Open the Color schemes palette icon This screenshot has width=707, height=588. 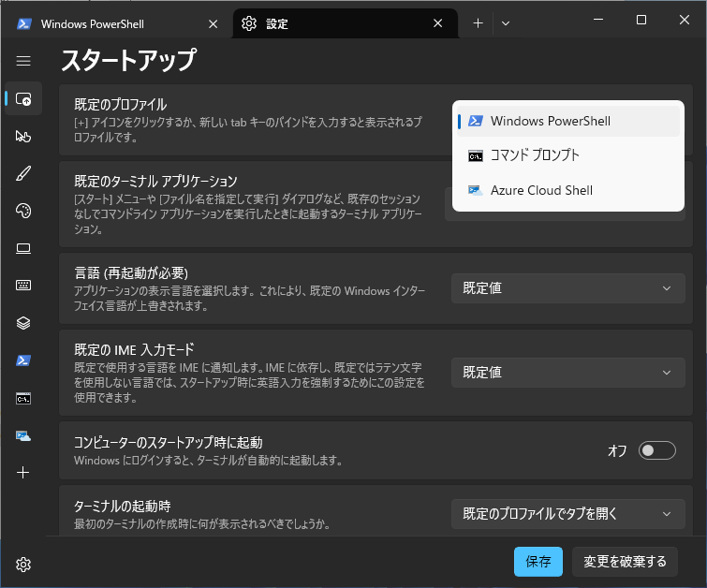tap(23, 211)
